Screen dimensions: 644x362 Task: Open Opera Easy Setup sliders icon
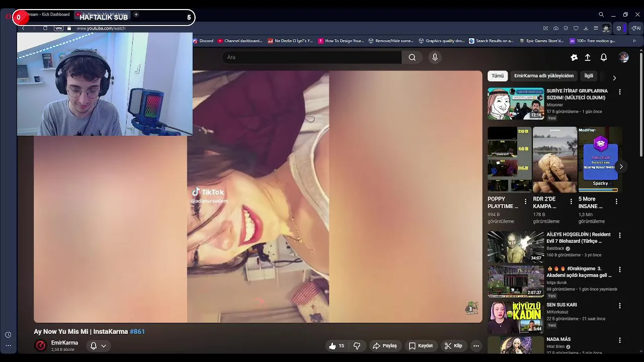point(596,28)
